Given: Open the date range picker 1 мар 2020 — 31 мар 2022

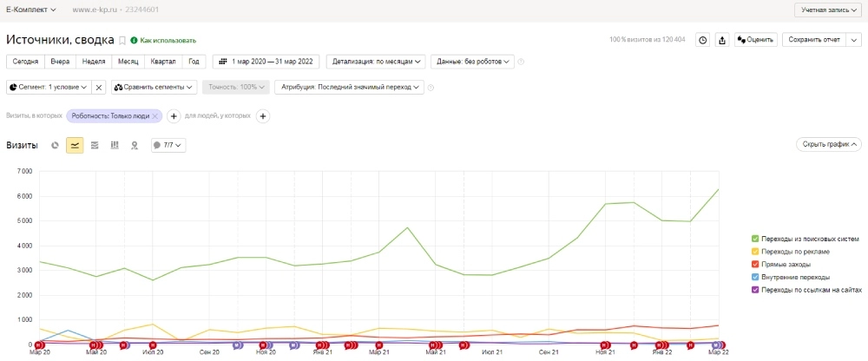Looking at the screenshot, I should point(266,62).
